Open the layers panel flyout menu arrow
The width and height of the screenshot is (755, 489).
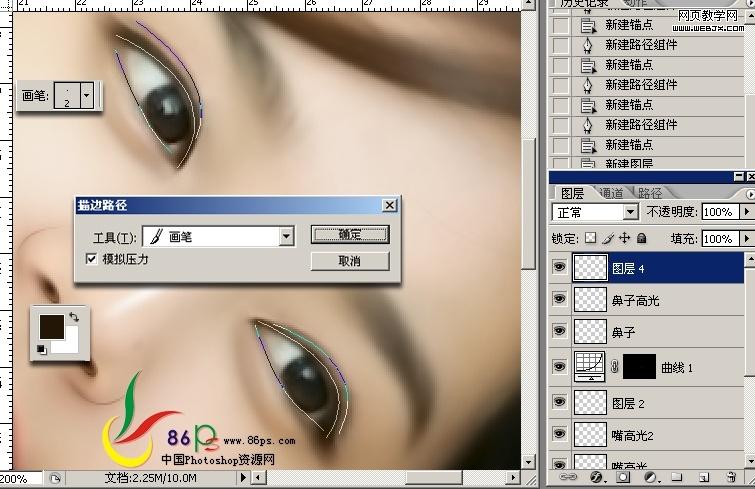pos(750,194)
